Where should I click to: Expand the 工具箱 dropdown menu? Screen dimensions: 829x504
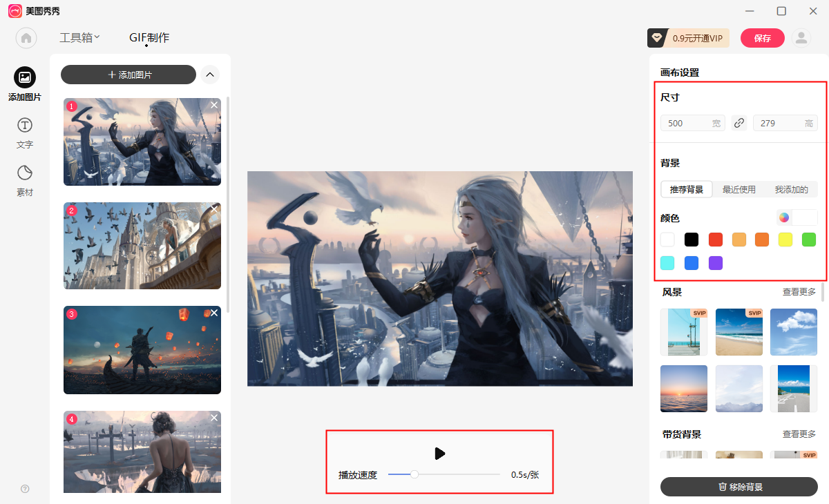click(x=80, y=38)
